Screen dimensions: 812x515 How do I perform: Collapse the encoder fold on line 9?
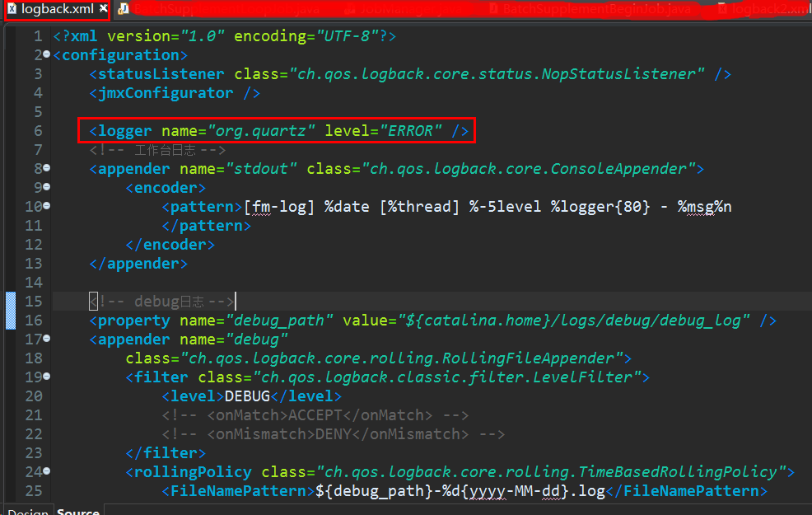coord(47,186)
